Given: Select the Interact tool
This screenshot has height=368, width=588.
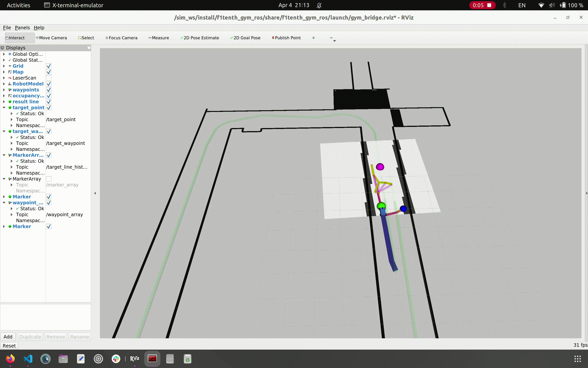Looking at the screenshot, I should click(x=20, y=38).
